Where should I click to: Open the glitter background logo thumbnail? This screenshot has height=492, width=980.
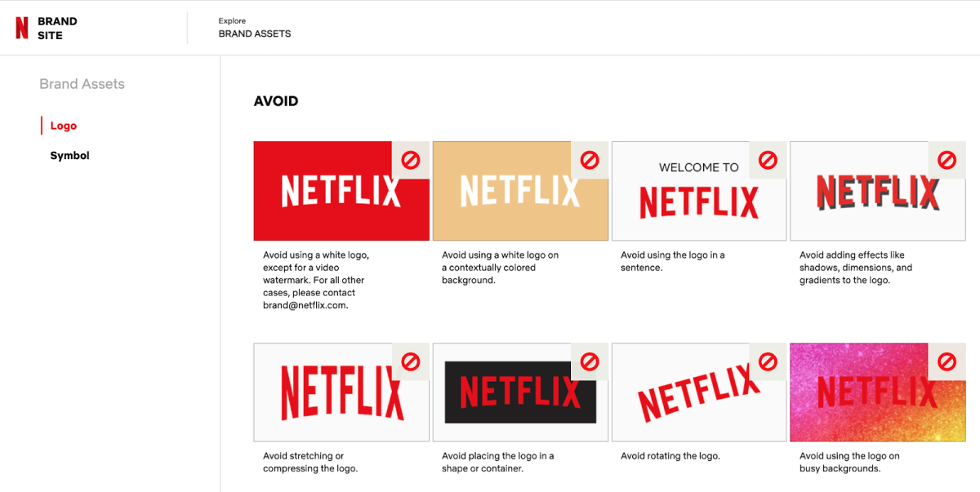pyautogui.click(x=878, y=392)
